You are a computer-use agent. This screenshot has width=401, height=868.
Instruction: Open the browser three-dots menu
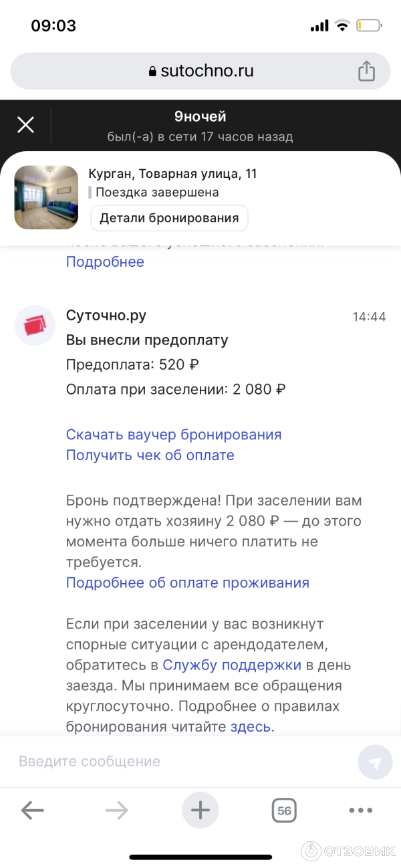361,811
